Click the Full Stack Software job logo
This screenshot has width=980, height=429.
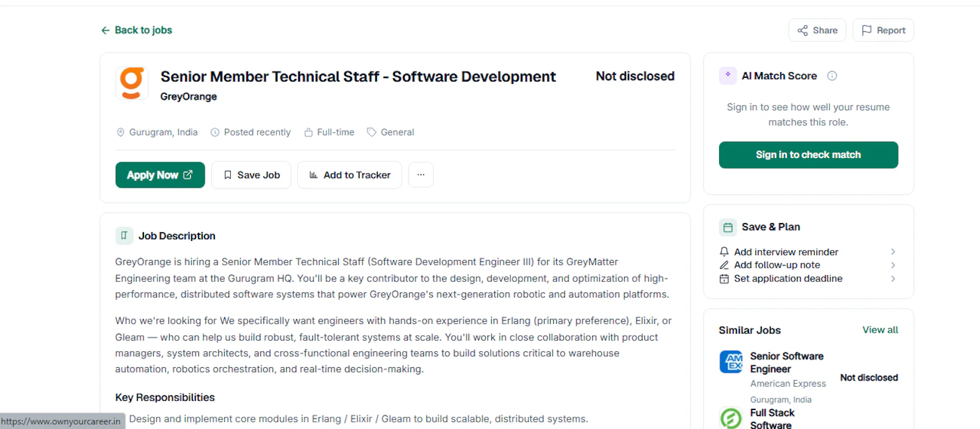tap(731, 418)
